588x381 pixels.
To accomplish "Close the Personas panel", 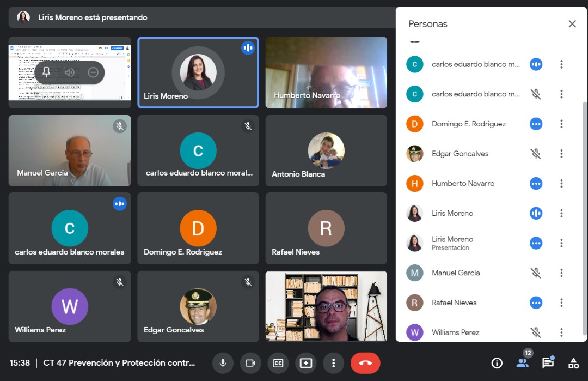I will (x=572, y=24).
